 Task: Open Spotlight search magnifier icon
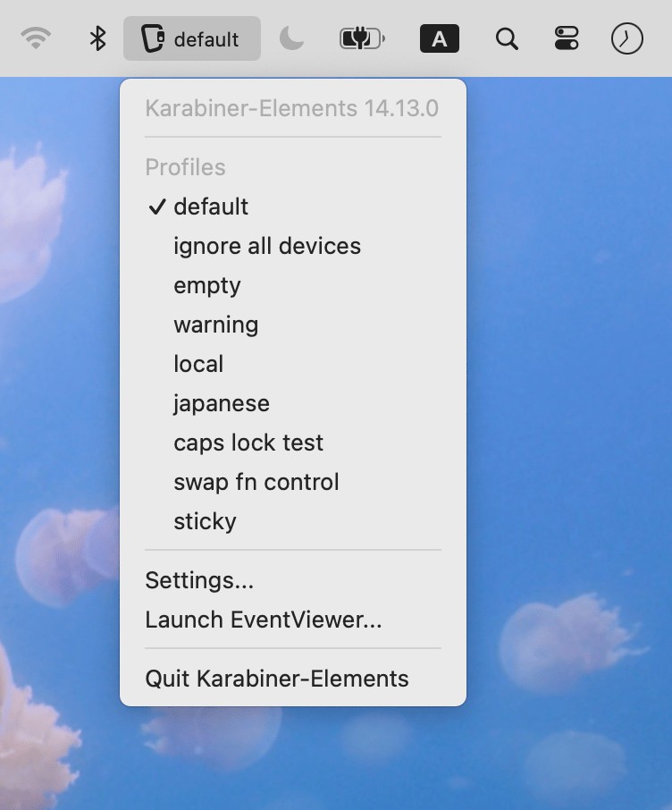pyautogui.click(x=507, y=38)
